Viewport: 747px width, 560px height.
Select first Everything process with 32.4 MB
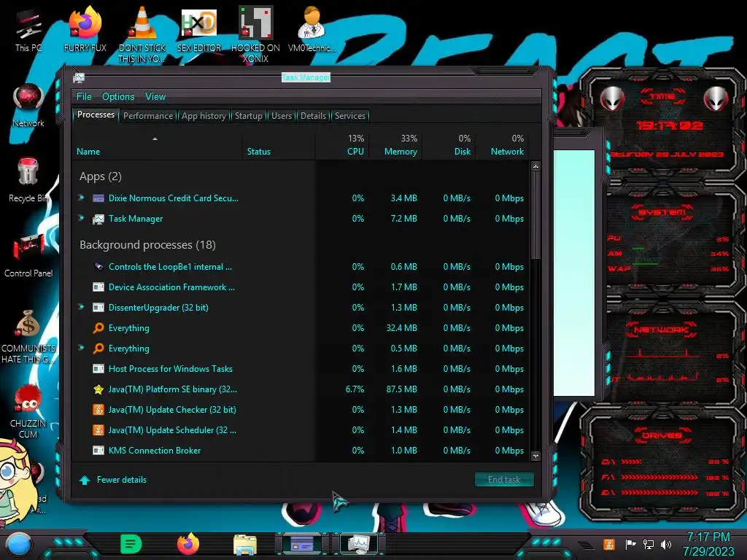[x=301, y=327]
